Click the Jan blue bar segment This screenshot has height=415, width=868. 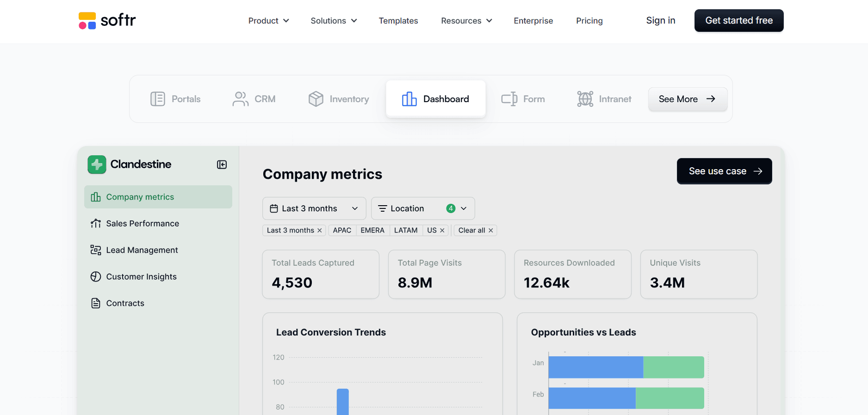(596, 367)
